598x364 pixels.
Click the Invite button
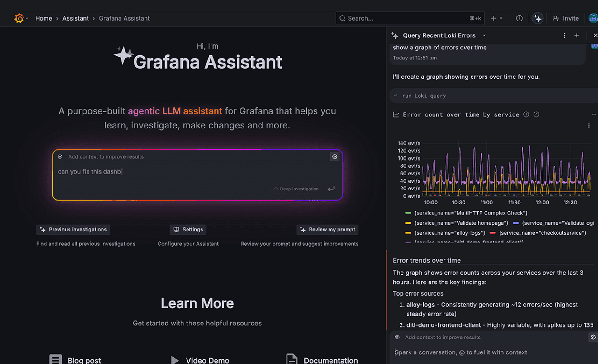[566, 18]
